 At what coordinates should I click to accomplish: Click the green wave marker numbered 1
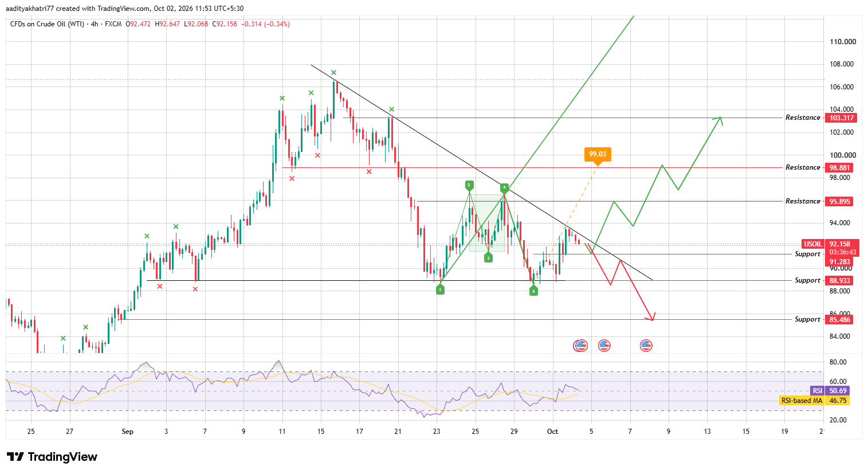(x=440, y=290)
